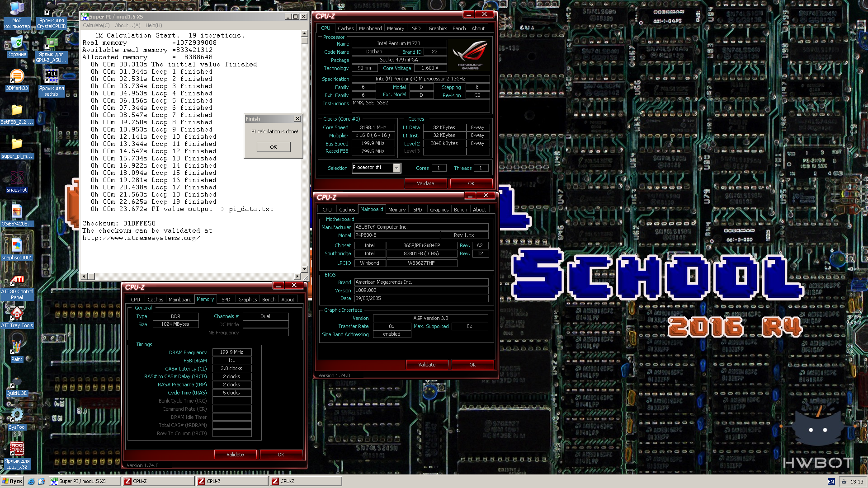Click Validate in Mainboard CPU-Z window
The width and height of the screenshot is (868, 488).
[427, 365]
